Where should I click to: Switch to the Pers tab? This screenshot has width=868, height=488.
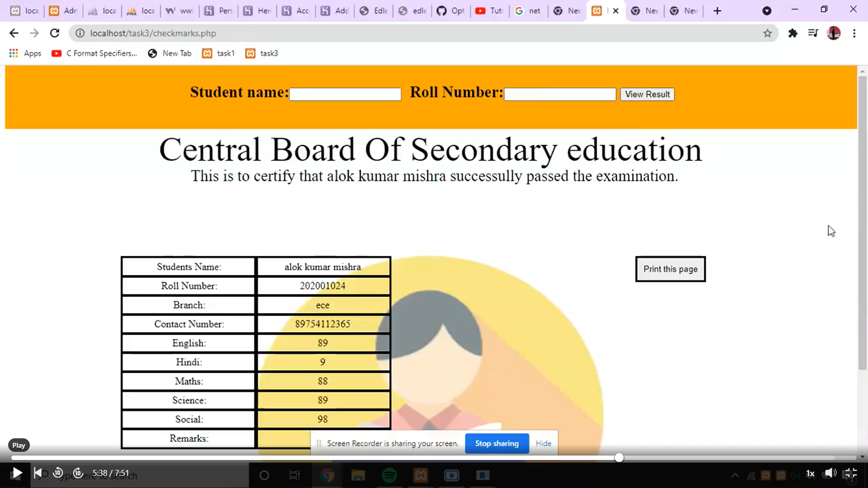[x=218, y=10]
